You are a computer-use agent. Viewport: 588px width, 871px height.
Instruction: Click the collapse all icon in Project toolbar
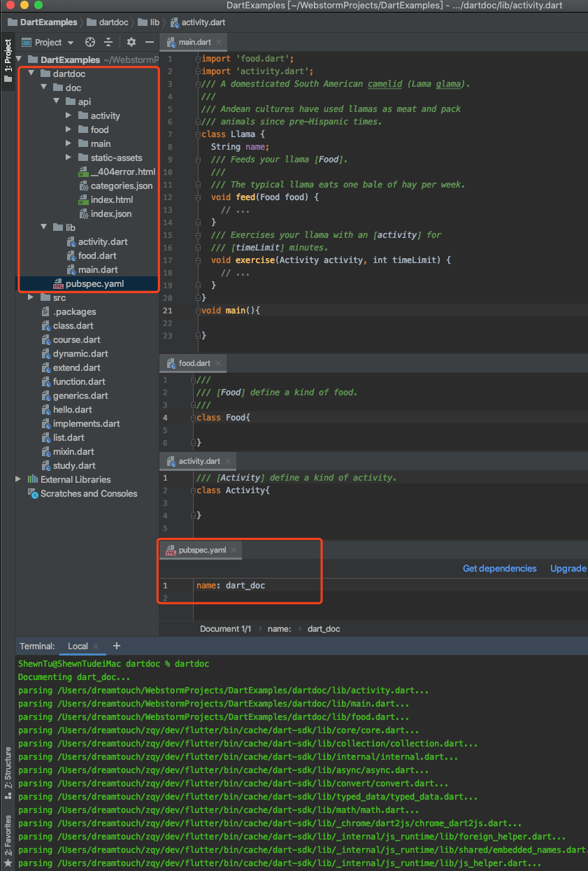(108, 43)
